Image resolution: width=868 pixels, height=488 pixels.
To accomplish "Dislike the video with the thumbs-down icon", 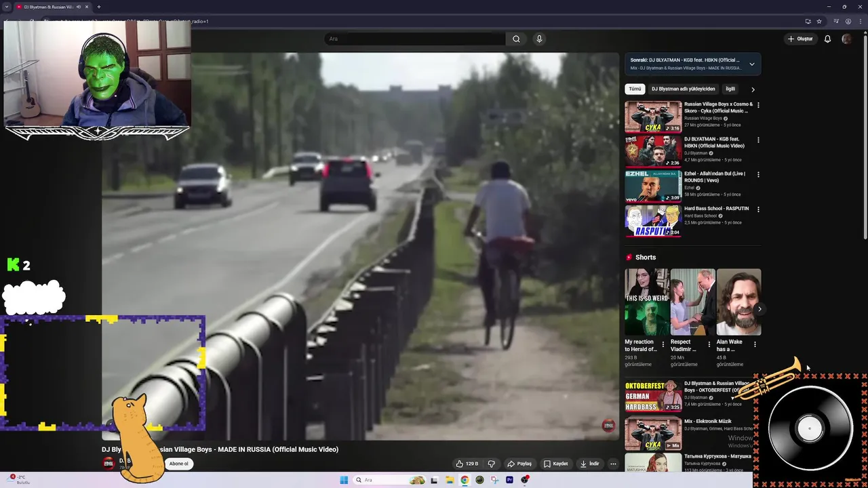I will 492,464.
